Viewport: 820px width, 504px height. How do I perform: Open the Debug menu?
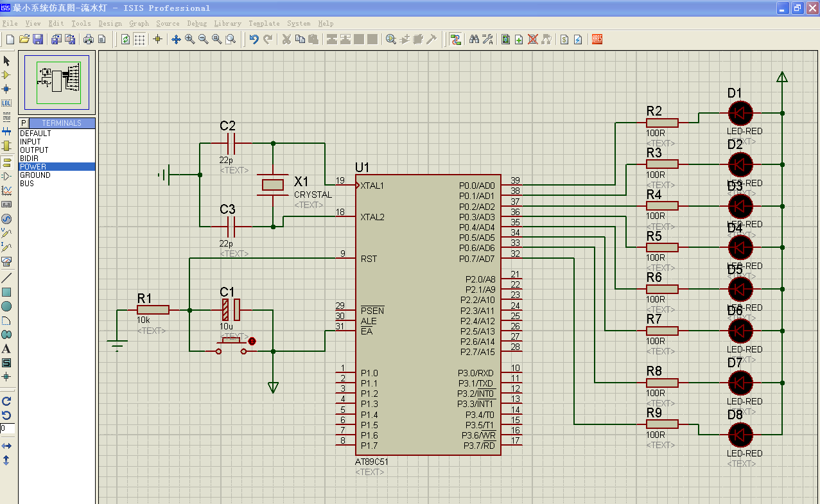coord(196,24)
